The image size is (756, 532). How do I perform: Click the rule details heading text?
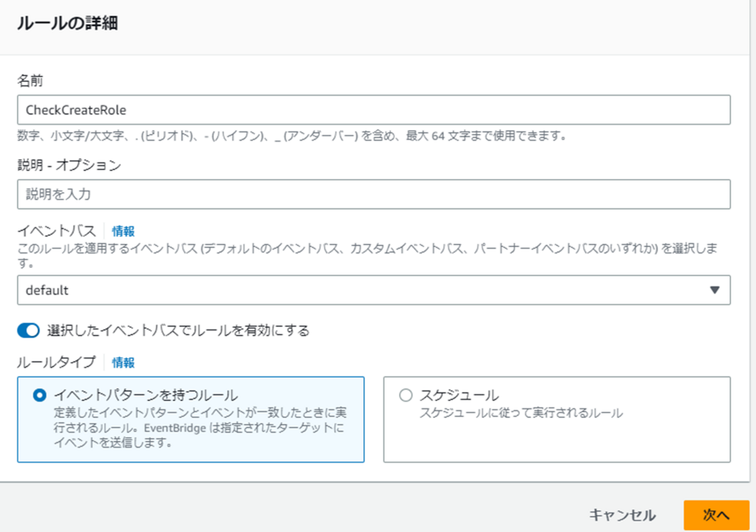(68, 25)
